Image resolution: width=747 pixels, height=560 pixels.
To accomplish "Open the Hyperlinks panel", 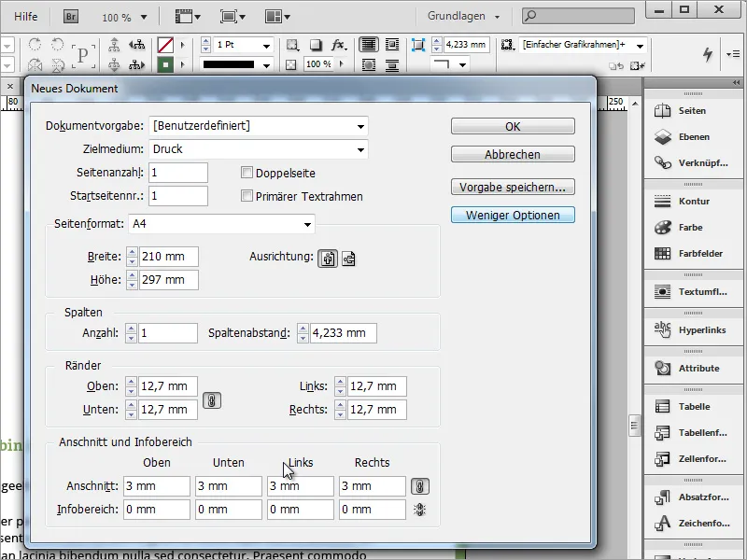I will click(x=693, y=330).
